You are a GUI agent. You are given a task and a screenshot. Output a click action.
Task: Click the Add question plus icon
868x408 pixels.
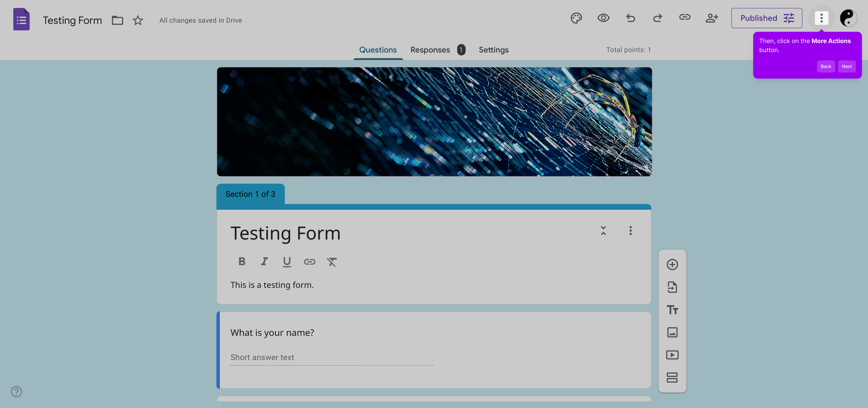(x=672, y=264)
